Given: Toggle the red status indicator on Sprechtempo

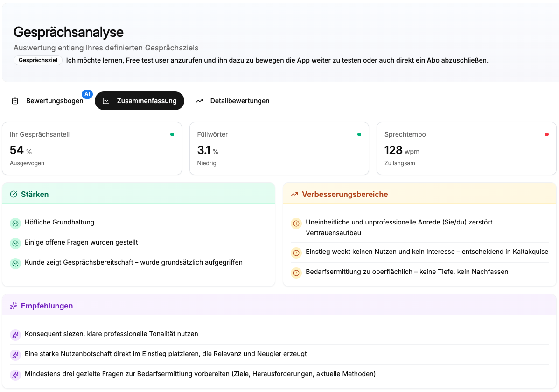Looking at the screenshot, I should [546, 134].
